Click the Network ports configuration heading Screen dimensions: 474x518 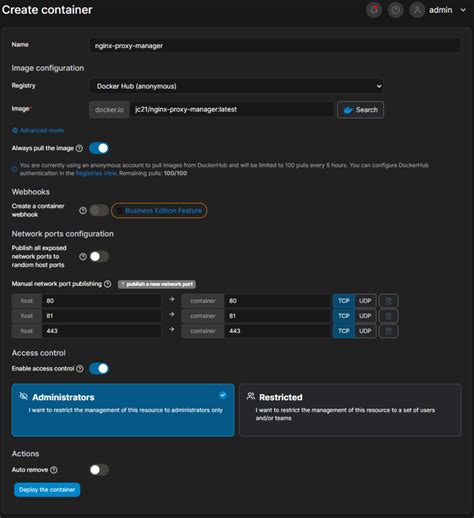pos(63,234)
